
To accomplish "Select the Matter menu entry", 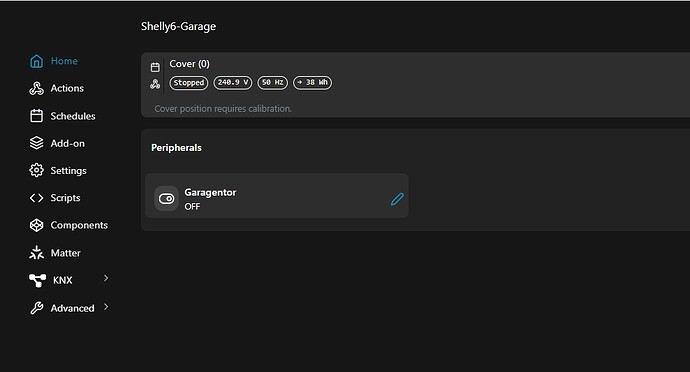I will coord(65,253).
